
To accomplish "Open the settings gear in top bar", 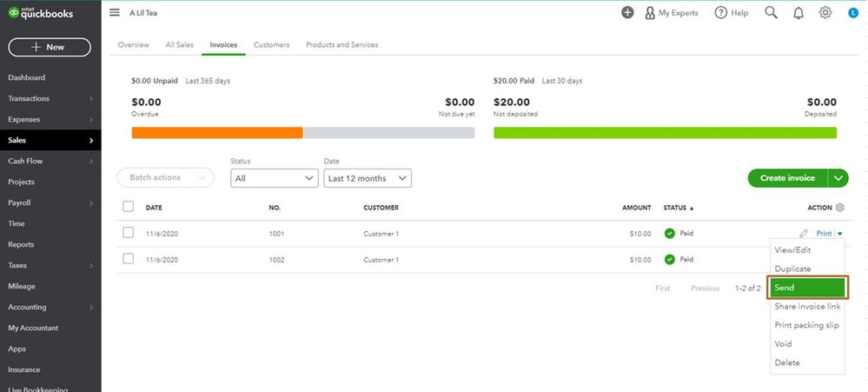I will pos(825,13).
